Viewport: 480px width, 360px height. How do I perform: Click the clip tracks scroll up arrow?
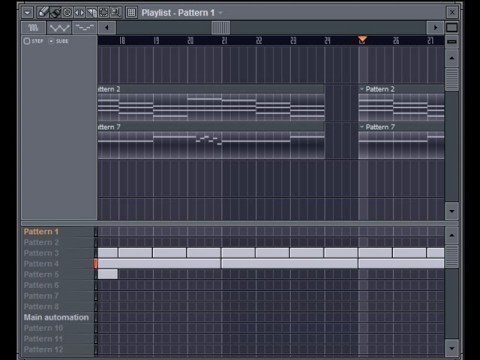point(452,58)
